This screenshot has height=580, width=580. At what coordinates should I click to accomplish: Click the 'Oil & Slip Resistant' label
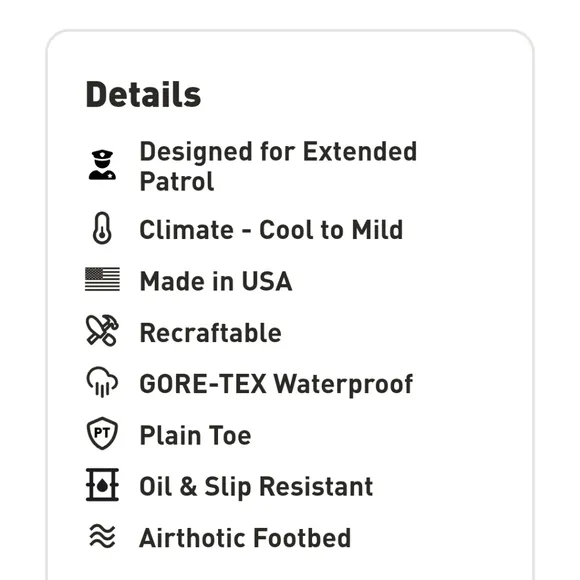point(256,487)
